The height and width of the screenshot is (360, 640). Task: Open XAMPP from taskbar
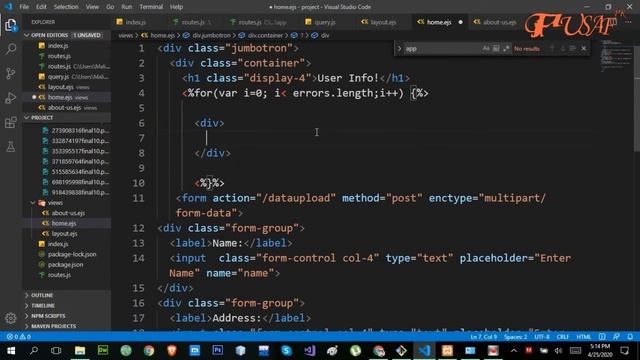click(x=447, y=351)
